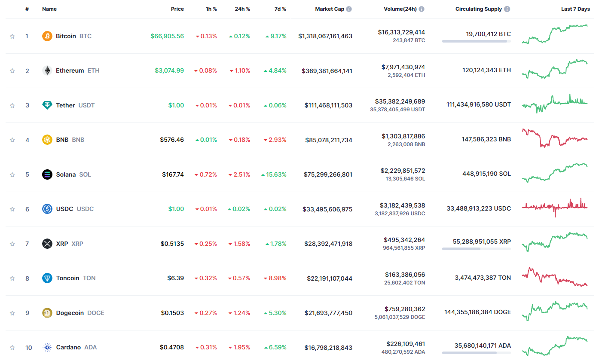
Task: Click Bitcoin's price $66,905.56
Action: tap(167, 36)
